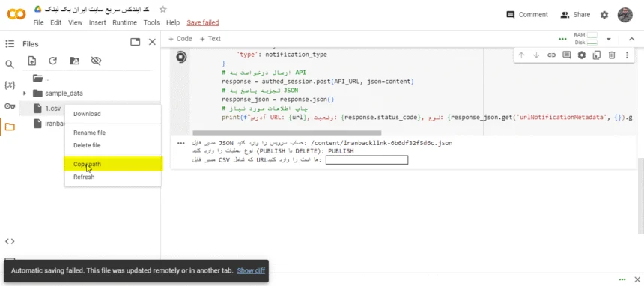The height and width of the screenshot is (286, 644).
Task: Open the Code snippets icon
Action: point(10,241)
